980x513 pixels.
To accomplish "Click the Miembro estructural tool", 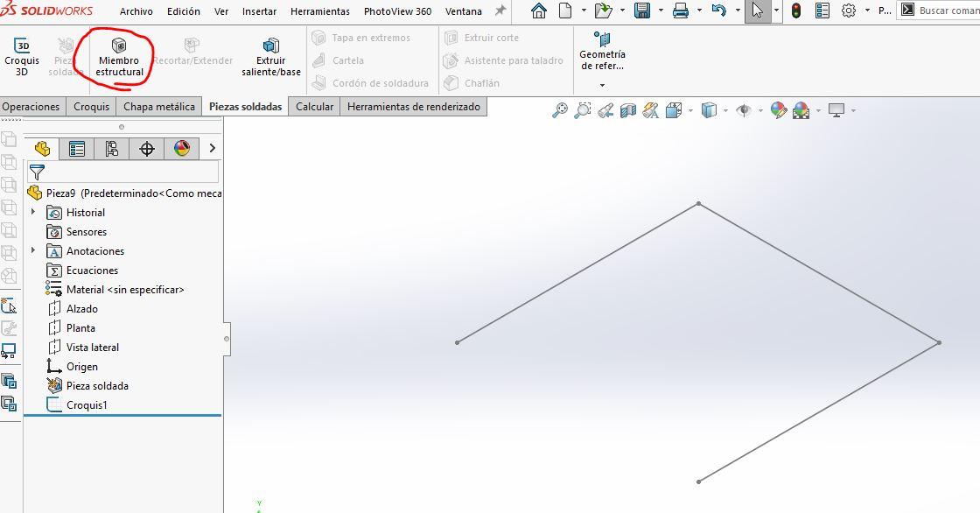I will 119,56.
